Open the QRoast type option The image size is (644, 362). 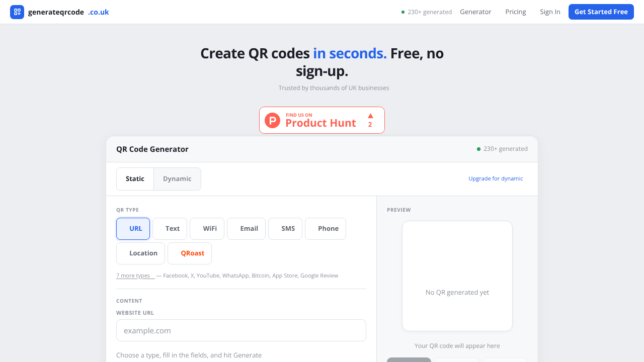click(x=190, y=253)
